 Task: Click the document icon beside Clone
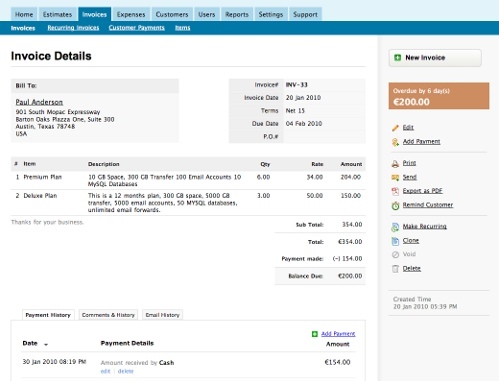pyautogui.click(x=395, y=241)
